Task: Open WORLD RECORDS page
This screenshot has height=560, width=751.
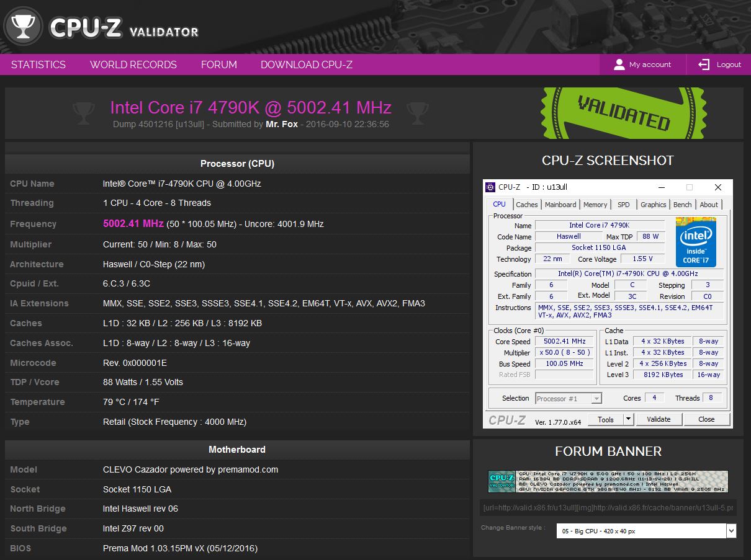Action: pos(133,64)
